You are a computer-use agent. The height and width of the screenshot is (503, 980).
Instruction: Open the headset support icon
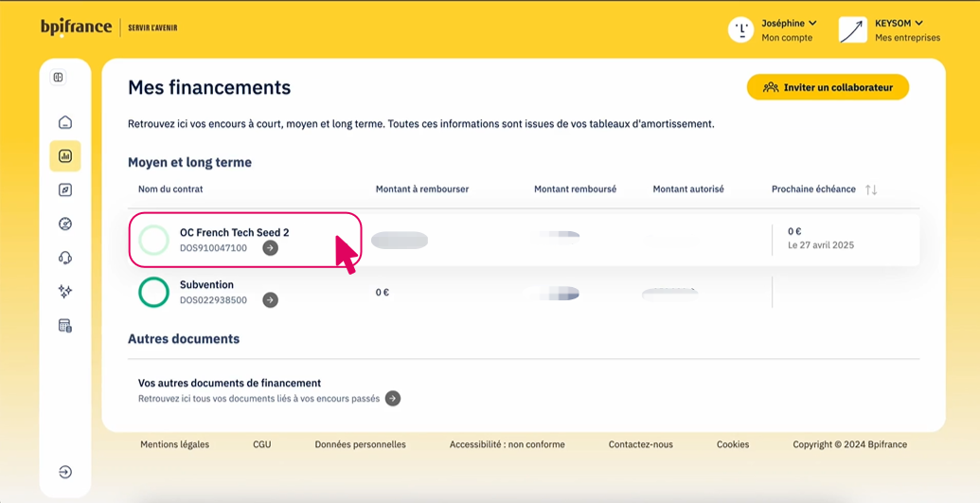(x=65, y=258)
